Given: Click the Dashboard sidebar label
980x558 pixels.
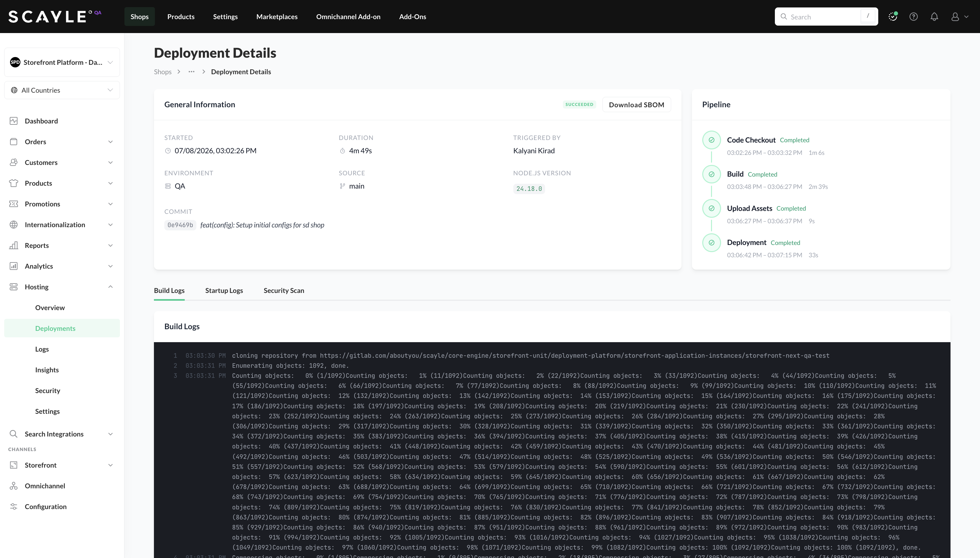Looking at the screenshot, I should click(41, 121).
